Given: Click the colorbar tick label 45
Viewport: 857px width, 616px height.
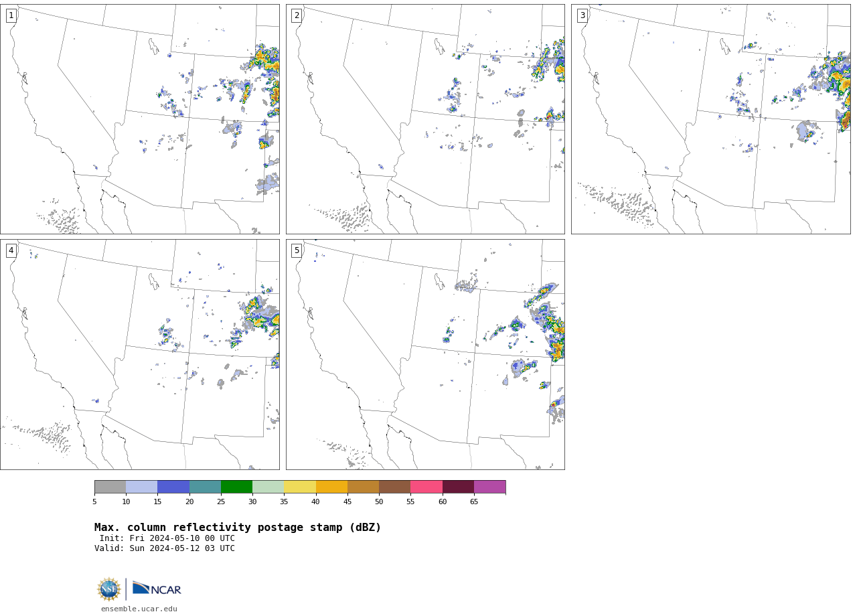Looking at the screenshot, I should click(347, 502).
